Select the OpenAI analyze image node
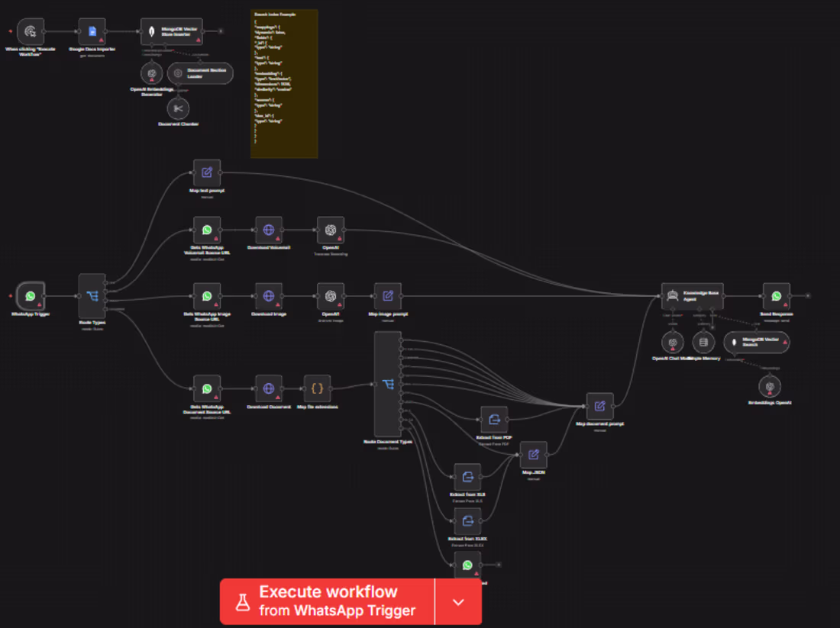 tap(331, 296)
